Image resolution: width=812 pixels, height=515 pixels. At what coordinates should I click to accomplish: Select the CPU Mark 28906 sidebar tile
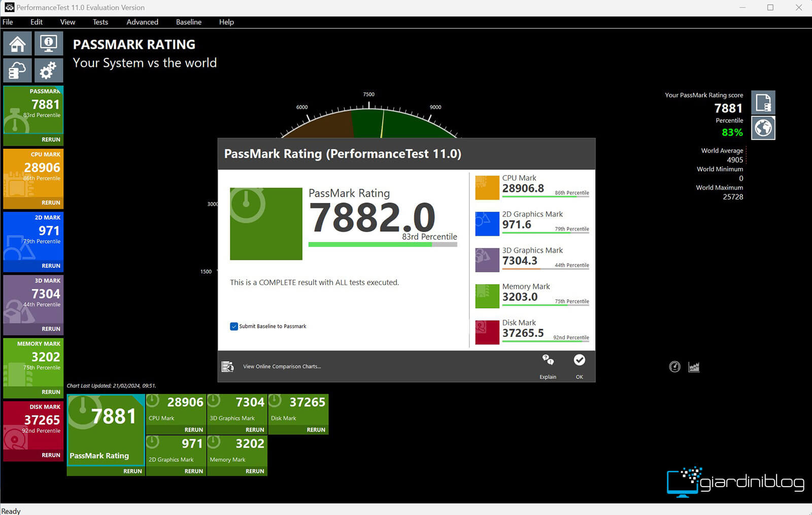click(33, 173)
